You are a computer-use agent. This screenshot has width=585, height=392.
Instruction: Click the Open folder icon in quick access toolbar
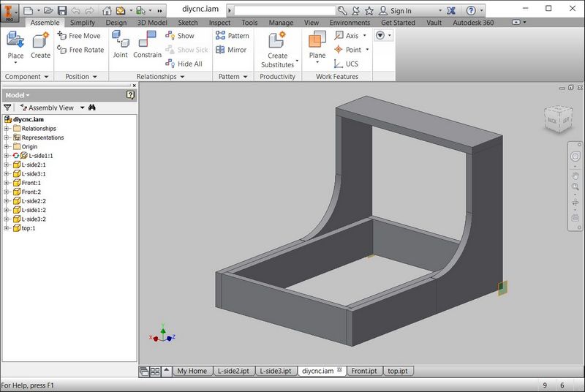pyautogui.click(x=48, y=10)
